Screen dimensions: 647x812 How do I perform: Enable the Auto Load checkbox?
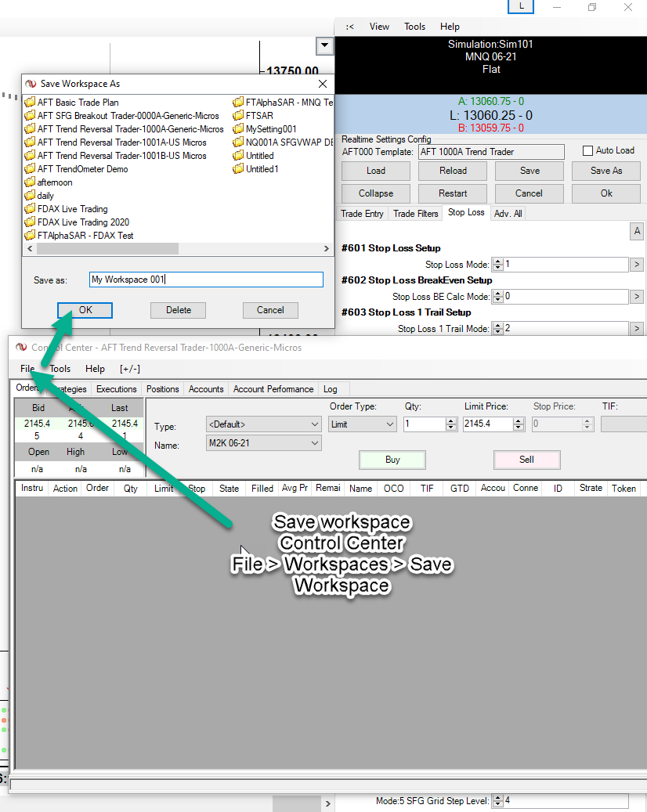[x=588, y=150]
